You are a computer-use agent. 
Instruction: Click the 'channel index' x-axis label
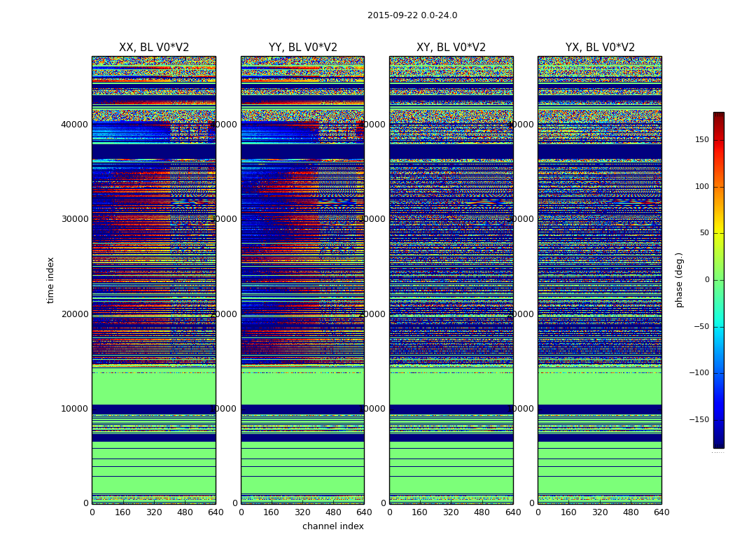coord(332,526)
